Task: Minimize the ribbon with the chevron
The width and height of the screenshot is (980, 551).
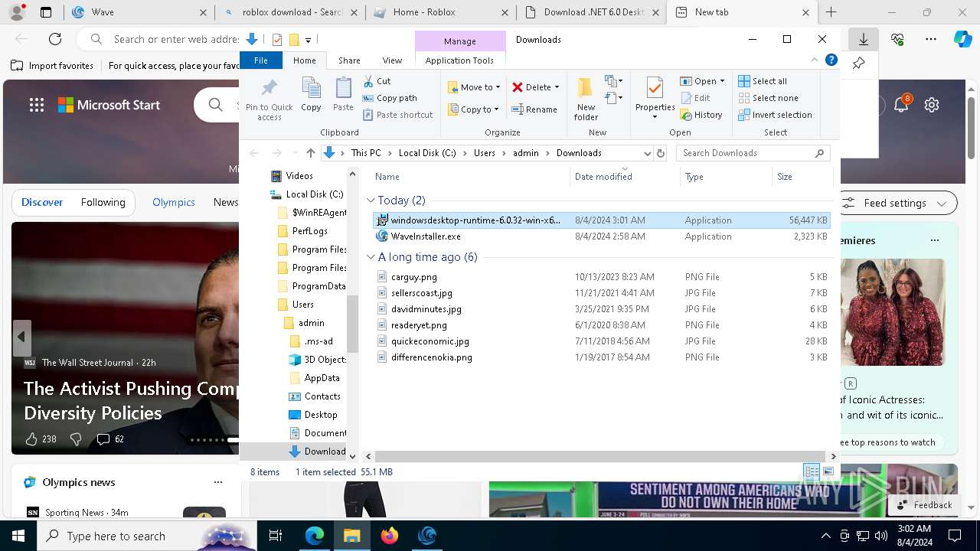Action: (815, 60)
